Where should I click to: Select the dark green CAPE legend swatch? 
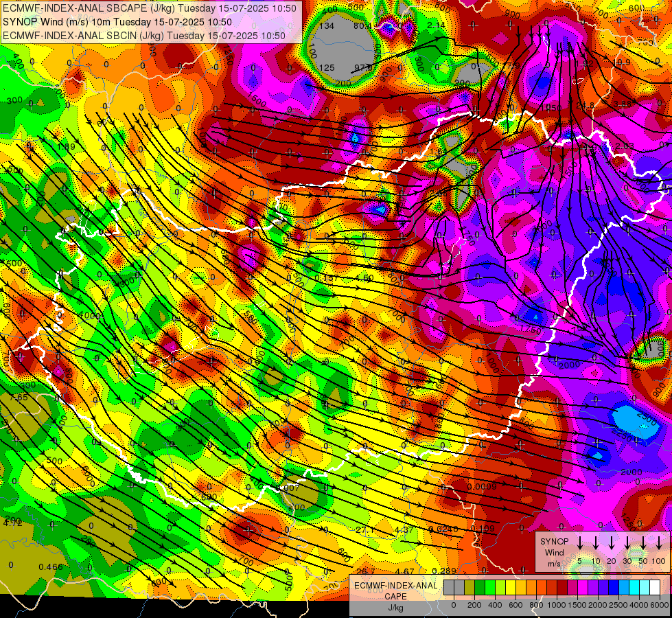[480, 588]
